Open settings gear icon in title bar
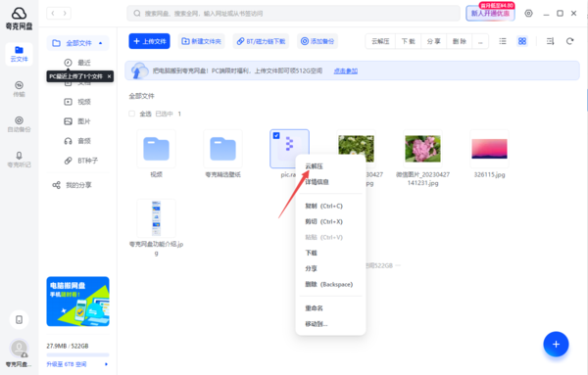This screenshot has width=588, height=375. pyautogui.click(x=529, y=14)
